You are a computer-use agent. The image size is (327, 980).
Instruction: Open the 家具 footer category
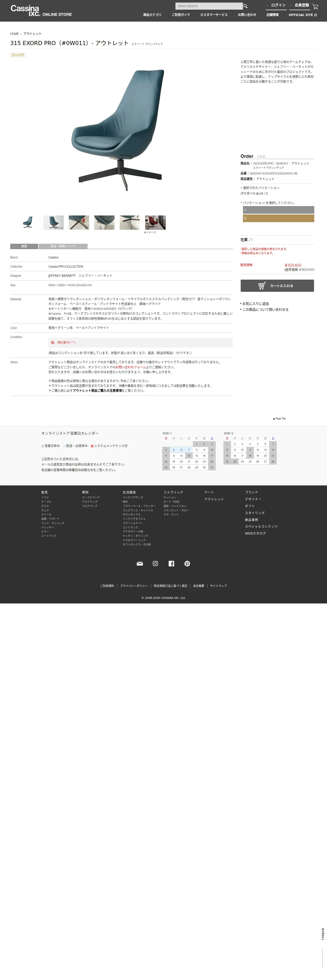(x=45, y=492)
